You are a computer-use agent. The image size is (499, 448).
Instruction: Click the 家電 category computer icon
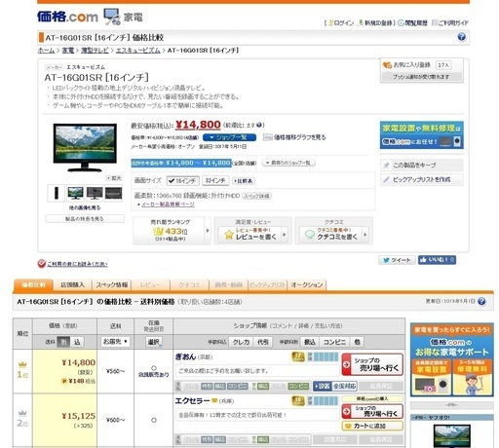[112, 17]
